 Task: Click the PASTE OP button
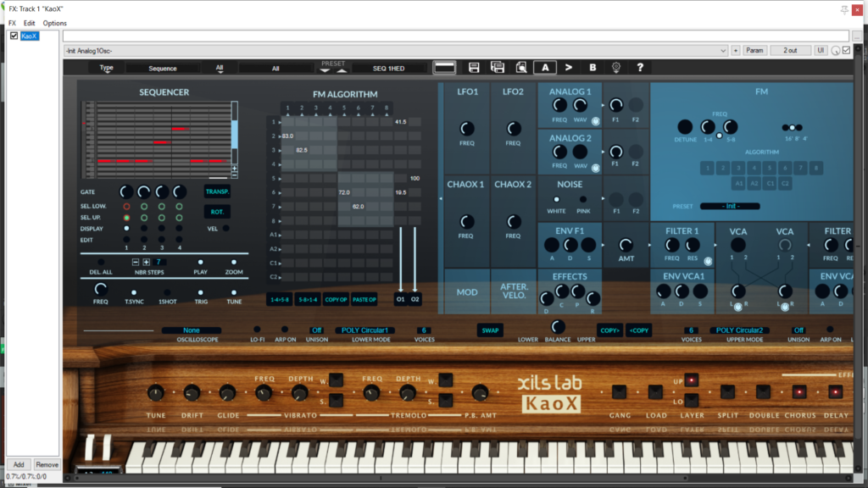(x=364, y=299)
